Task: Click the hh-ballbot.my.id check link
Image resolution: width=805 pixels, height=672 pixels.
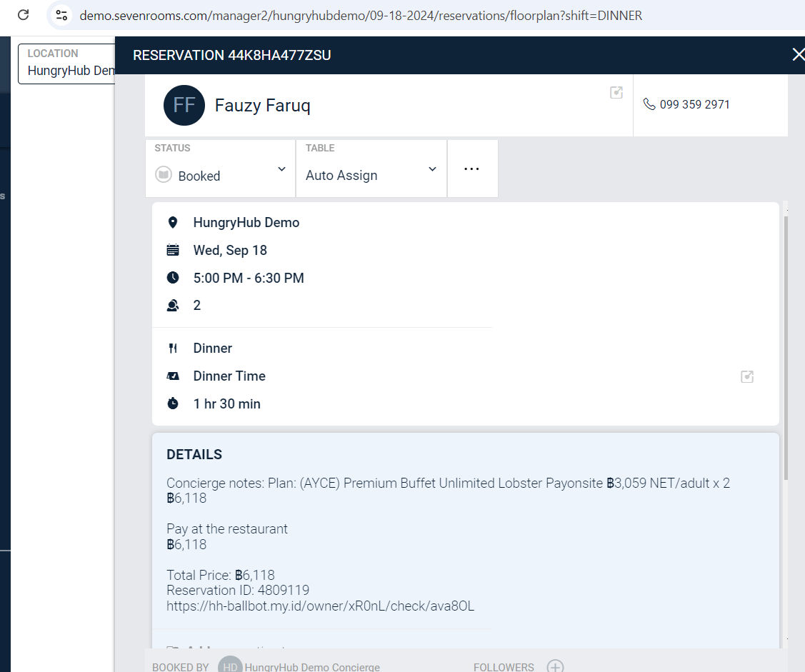Action: tap(320, 606)
